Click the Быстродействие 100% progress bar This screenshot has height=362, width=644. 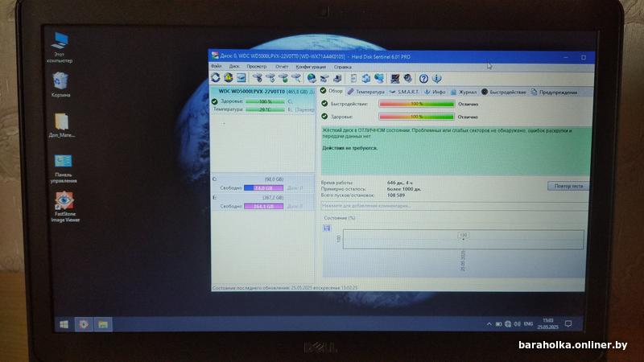click(416, 104)
